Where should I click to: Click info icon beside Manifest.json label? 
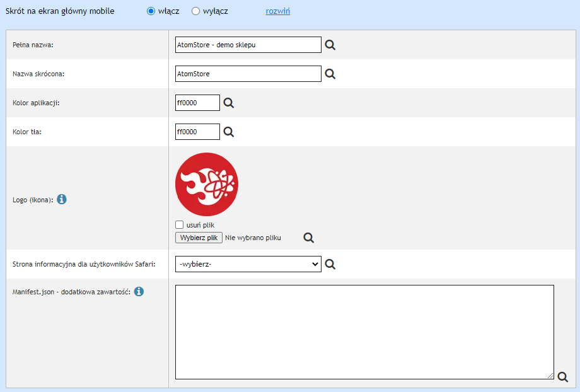[139, 291]
